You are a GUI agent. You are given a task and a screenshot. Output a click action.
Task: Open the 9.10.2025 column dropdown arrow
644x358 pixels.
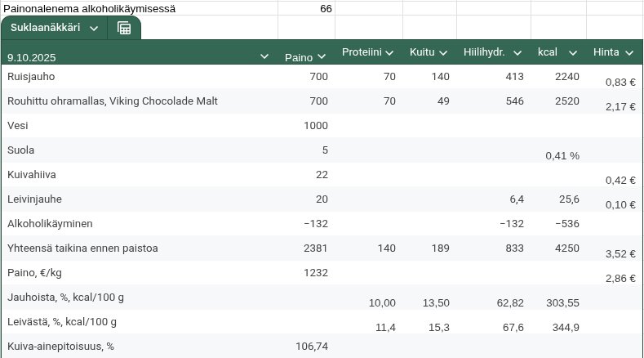(264, 56)
